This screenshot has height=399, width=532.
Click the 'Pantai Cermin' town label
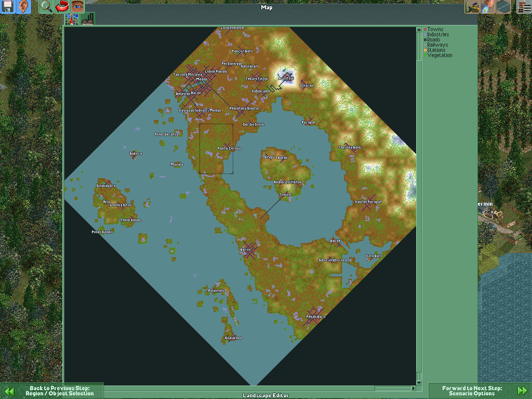tap(229, 148)
